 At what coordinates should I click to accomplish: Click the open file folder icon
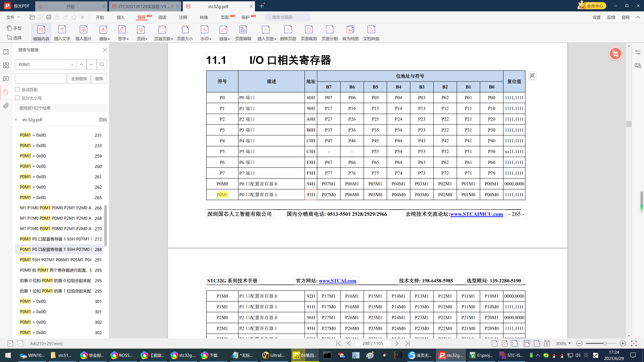[32, 17]
